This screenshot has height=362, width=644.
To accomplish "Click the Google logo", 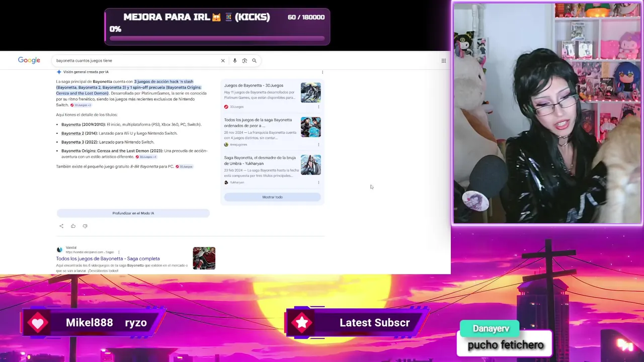I will [29, 60].
